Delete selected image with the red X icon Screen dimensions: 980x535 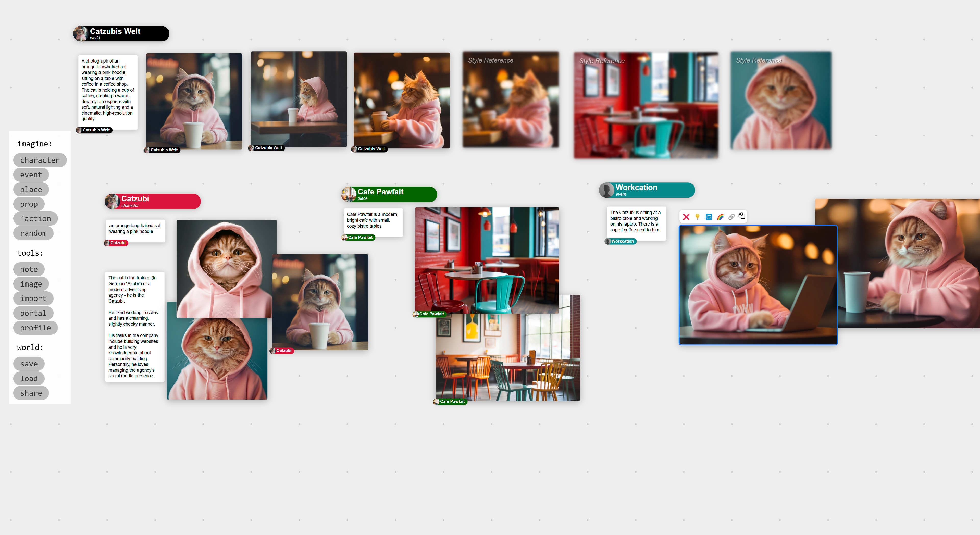(x=686, y=217)
